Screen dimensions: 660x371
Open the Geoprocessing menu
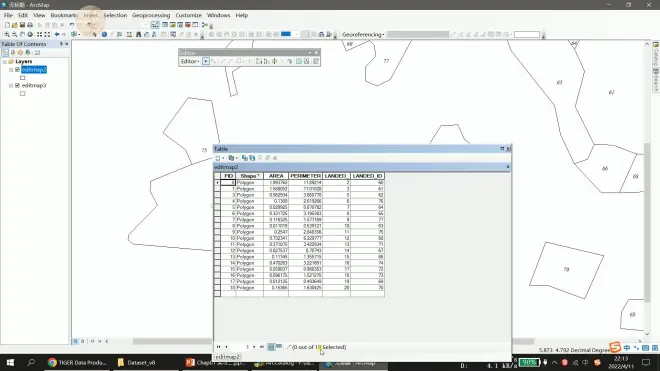151,15
